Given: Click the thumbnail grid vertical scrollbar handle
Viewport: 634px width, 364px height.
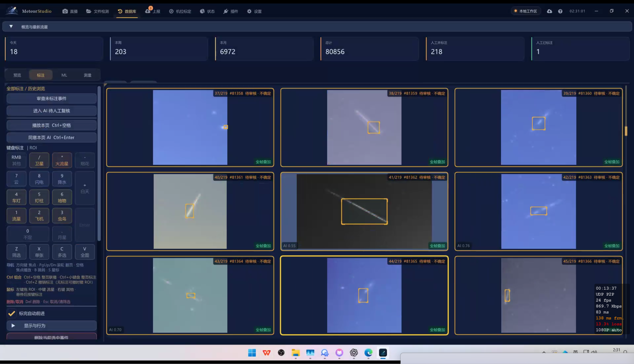Looking at the screenshot, I should tap(626, 131).
